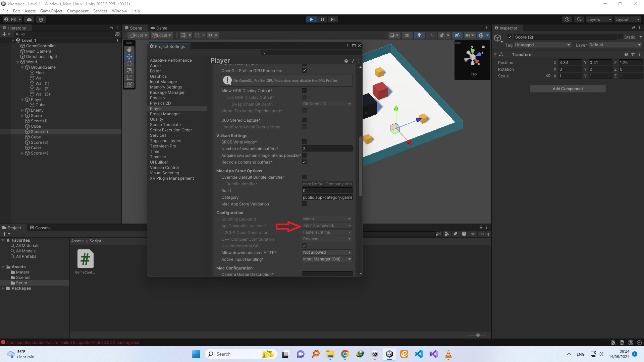Click the Play button in Unity toolbar
Image resolution: width=644 pixels, height=362 pixels.
311,19
